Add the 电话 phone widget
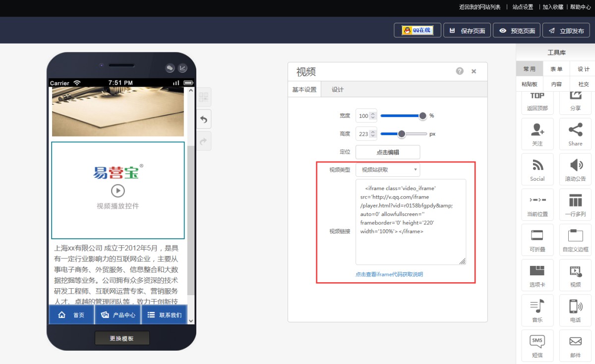 pyautogui.click(x=575, y=310)
